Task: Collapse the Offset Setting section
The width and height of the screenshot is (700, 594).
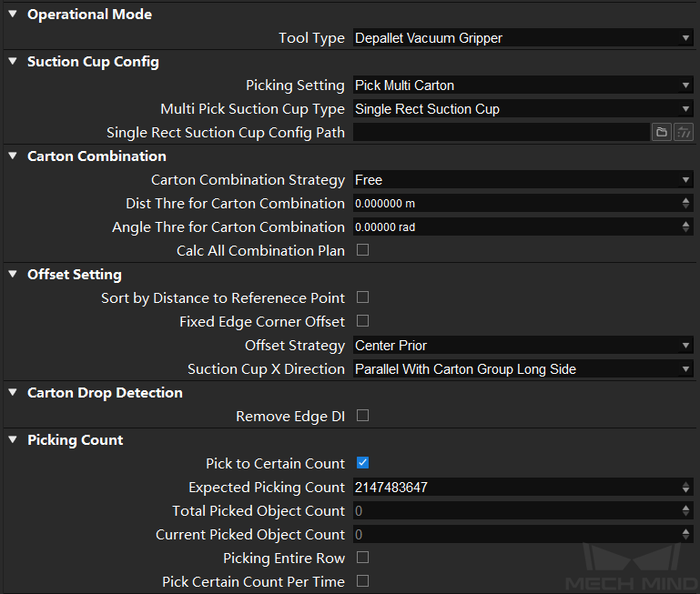Action: tap(13, 274)
